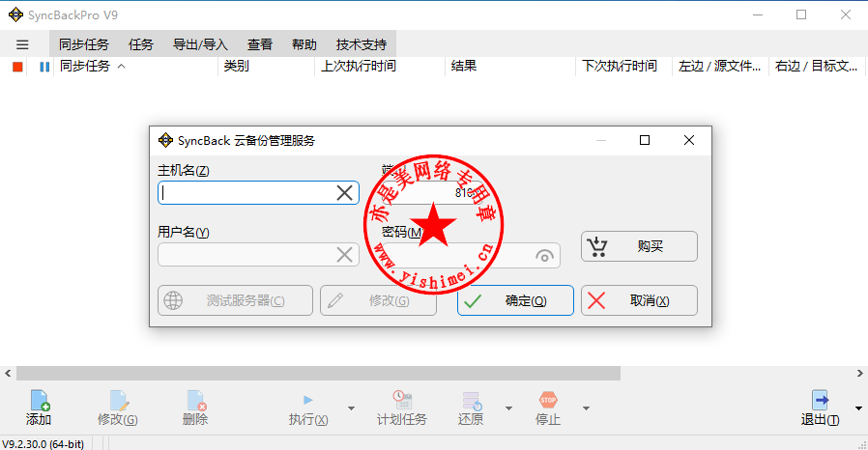Click the 停止 stop sign icon

(548, 400)
